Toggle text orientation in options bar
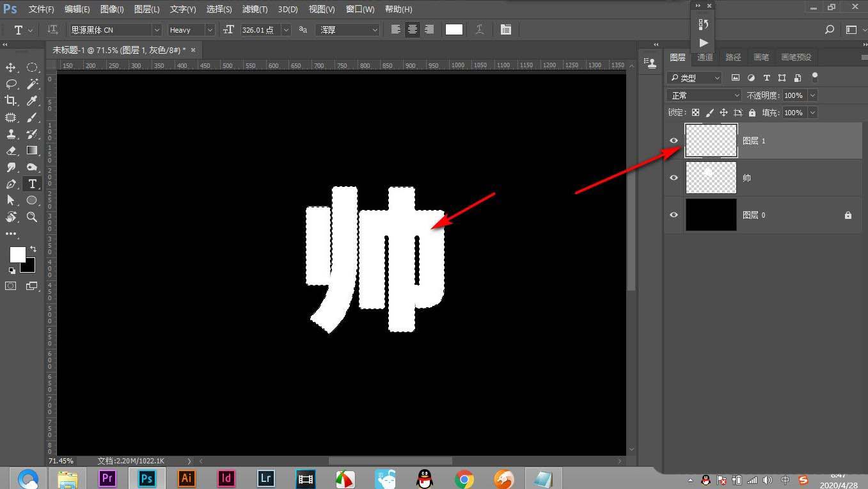Viewport: 868px width, 489px height. coord(53,29)
